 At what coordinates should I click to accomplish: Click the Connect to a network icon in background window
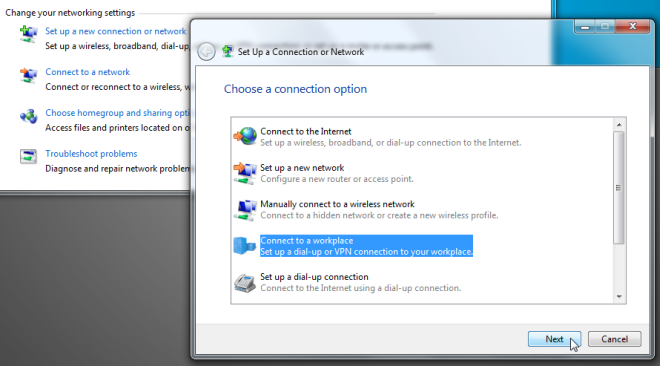pyautogui.click(x=29, y=75)
